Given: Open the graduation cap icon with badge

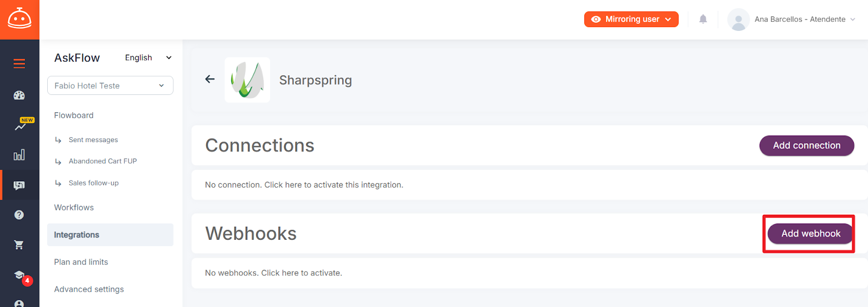Looking at the screenshot, I should [21, 277].
